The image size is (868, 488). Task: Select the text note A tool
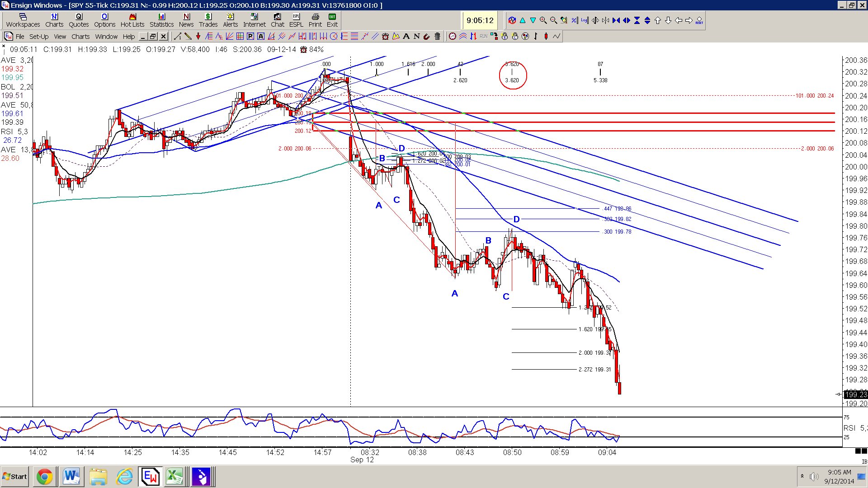pyautogui.click(x=406, y=36)
